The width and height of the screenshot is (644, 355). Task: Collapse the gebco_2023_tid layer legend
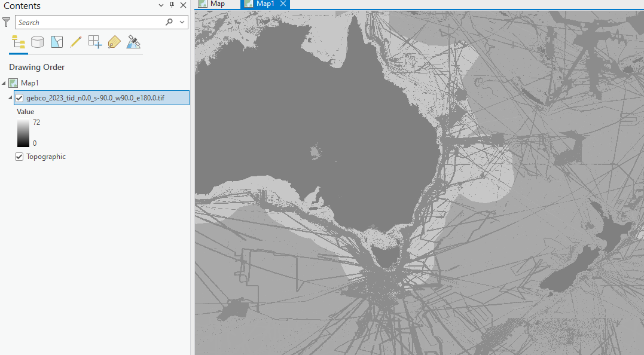point(10,97)
